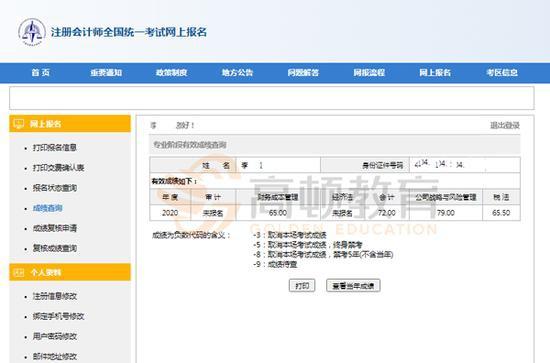Click the -9：成绩待查 code line
Viewport: 550px width, 363px height.
click(x=275, y=264)
